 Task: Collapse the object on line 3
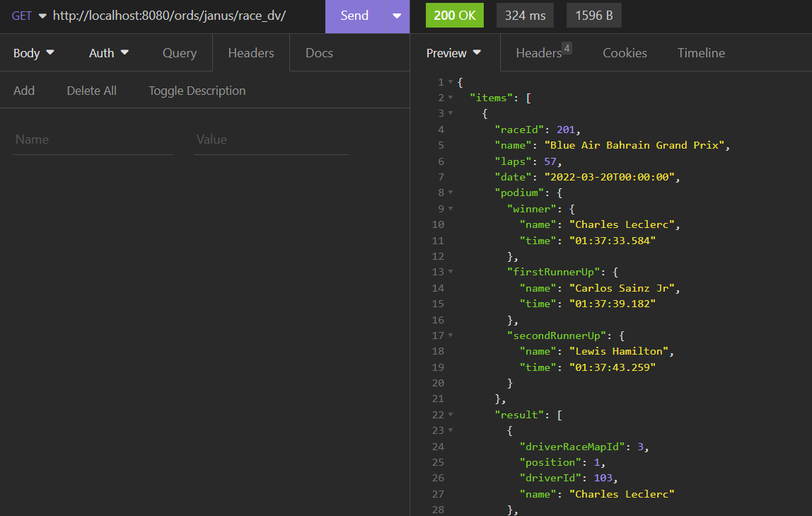451,113
